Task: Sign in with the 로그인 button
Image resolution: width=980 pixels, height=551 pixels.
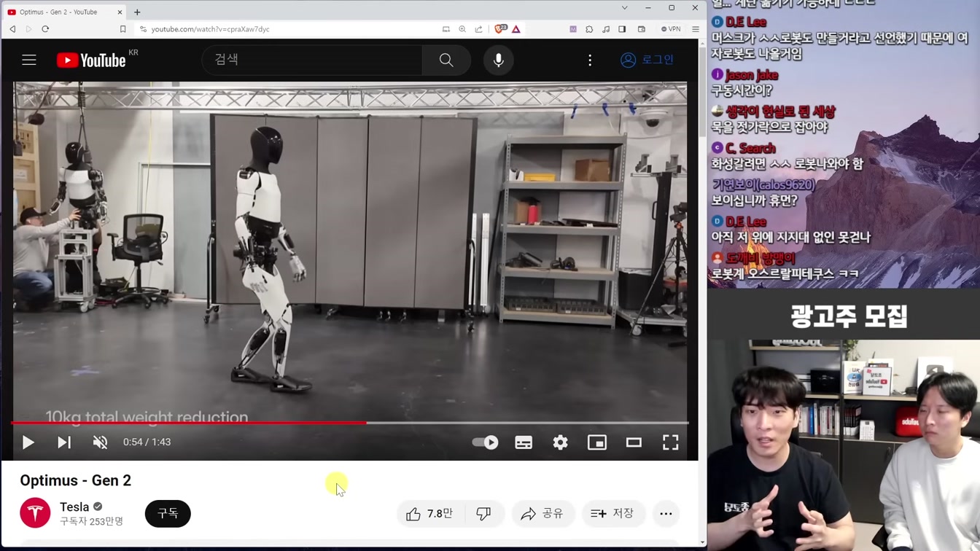Action: (x=647, y=60)
